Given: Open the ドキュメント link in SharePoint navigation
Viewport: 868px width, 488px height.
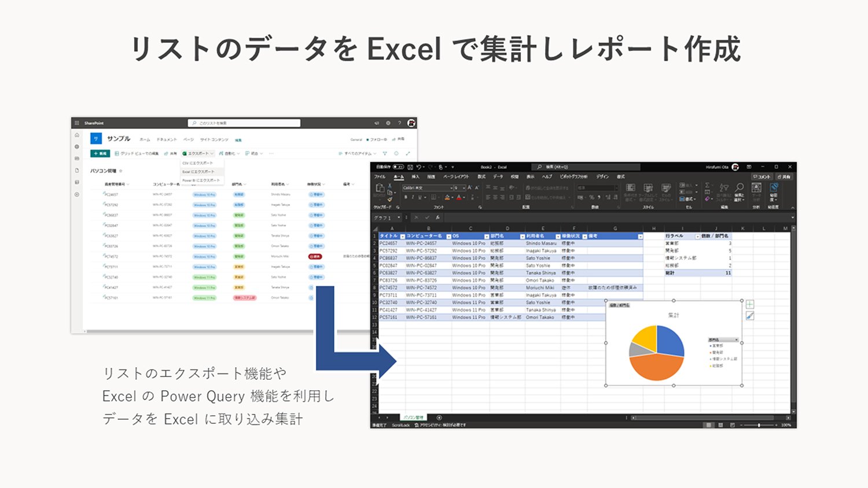Looking at the screenshot, I should pyautogui.click(x=167, y=139).
